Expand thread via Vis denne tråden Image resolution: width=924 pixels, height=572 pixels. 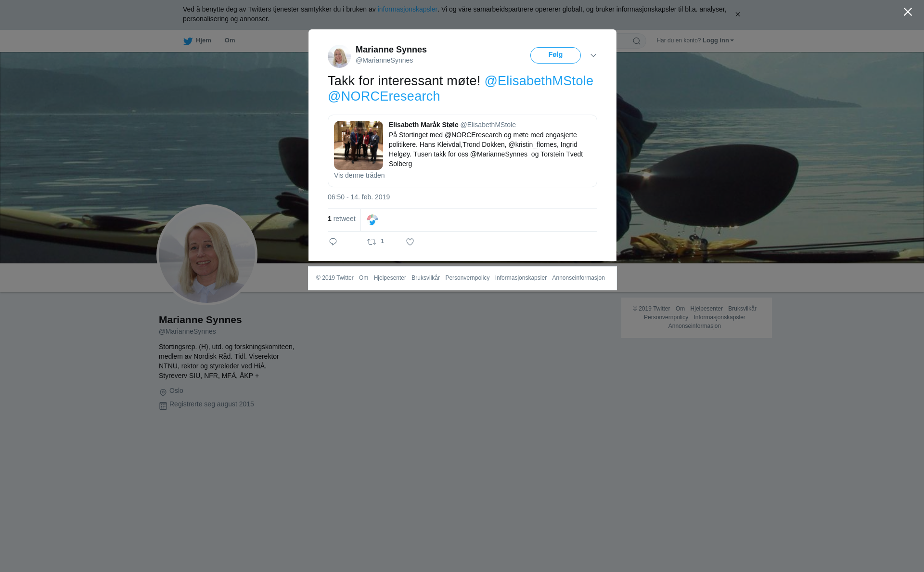point(359,175)
